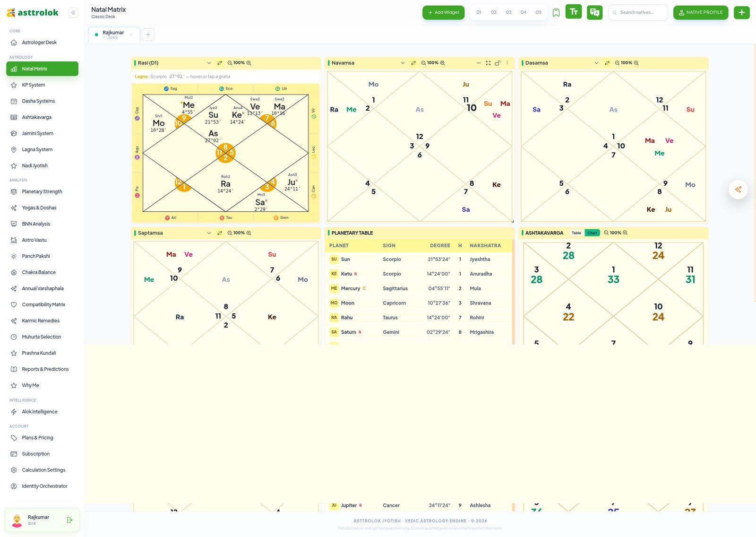
Task: Switch to desk layout 02
Action: pos(494,12)
